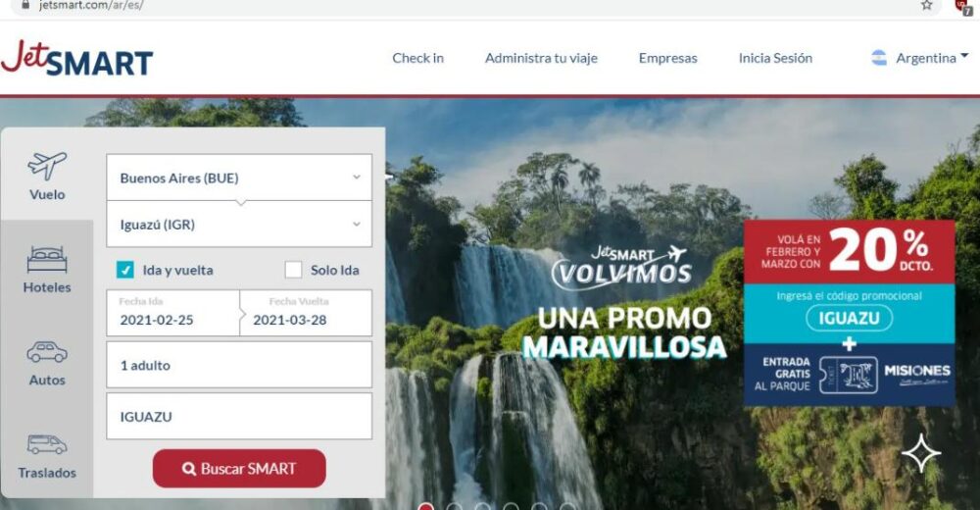The image size is (980, 510).
Task: Expand the Buenos Aires (BUE) origin dropdown
Action: (x=239, y=178)
